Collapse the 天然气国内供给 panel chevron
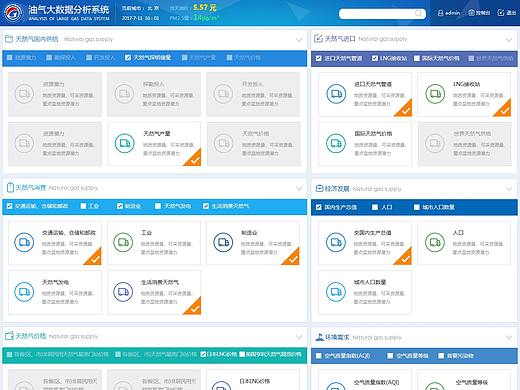This screenshot has height=390, width=520. point(299,40)
